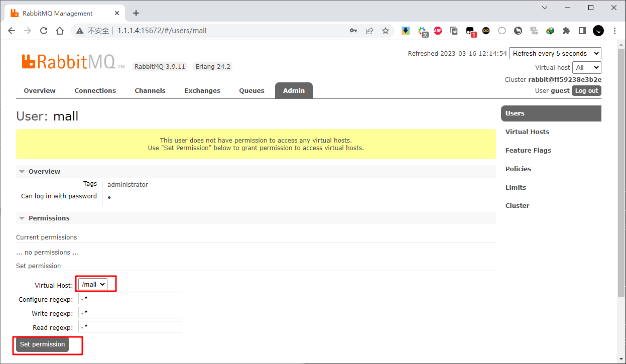Open Virtual Hosts in the admin sidebar
This screenshot has height=364, width=626.
pyautogui.click(x=527, y=132)
